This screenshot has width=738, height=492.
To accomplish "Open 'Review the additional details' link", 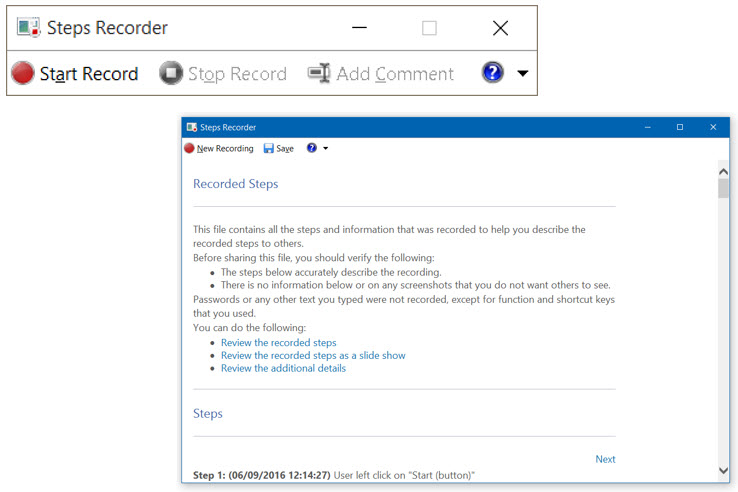I will pyautogui.click(x=283, y=368).
